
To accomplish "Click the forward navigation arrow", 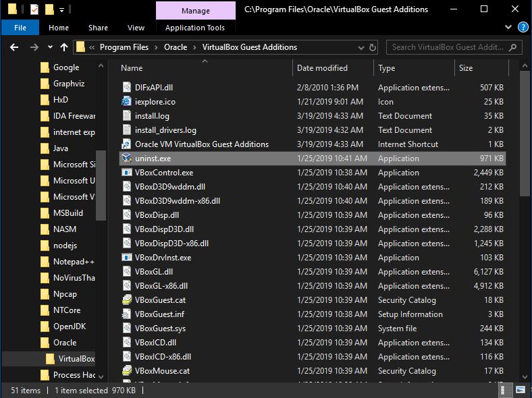I will (x=34, y=47).
